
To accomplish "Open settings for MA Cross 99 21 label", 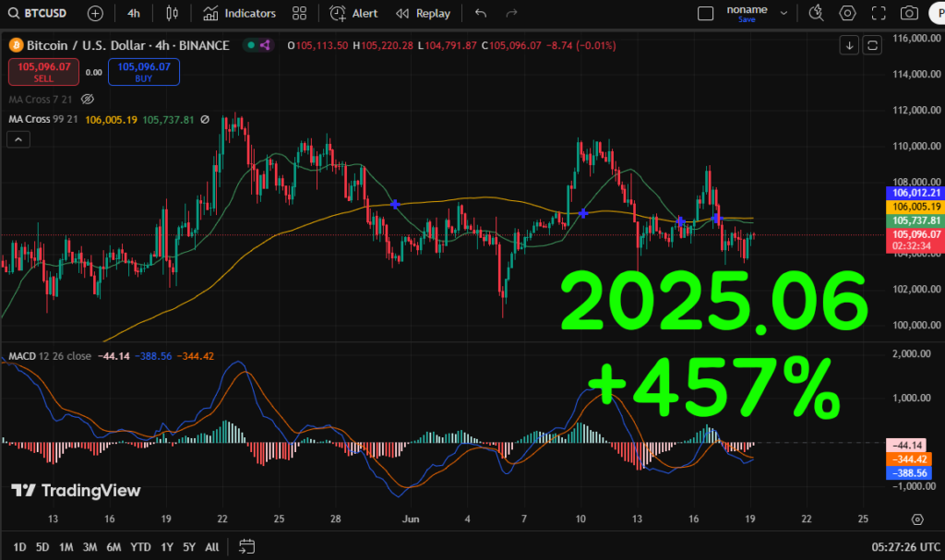I will coord(42,119).
